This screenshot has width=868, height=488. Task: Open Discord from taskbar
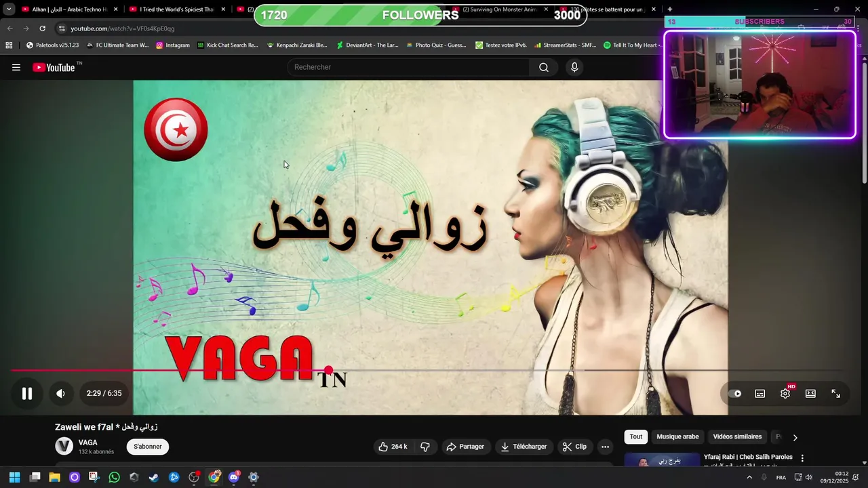point(234,477)
